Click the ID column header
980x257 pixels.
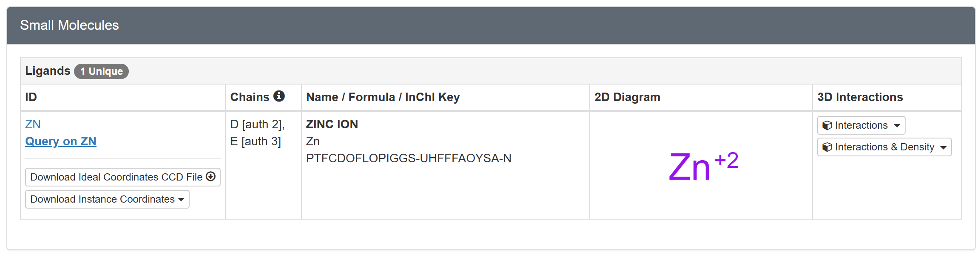pyautogui.click(x=31, y=97)
